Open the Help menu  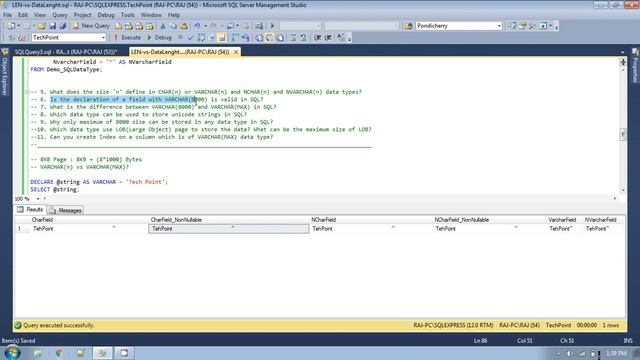174,15
